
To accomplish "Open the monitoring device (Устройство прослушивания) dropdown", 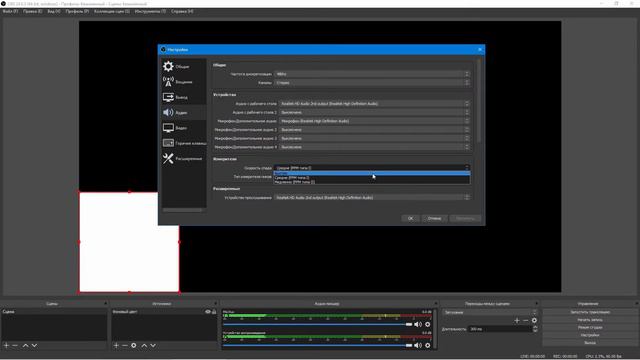I will pyautogui.click(x=372, y=198).
